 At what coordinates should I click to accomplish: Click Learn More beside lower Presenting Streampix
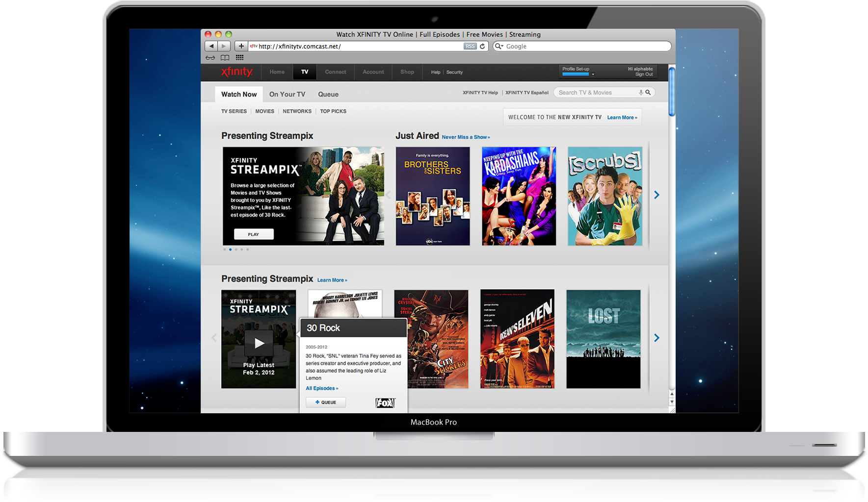pyautogui.click(x=332, y=280)
